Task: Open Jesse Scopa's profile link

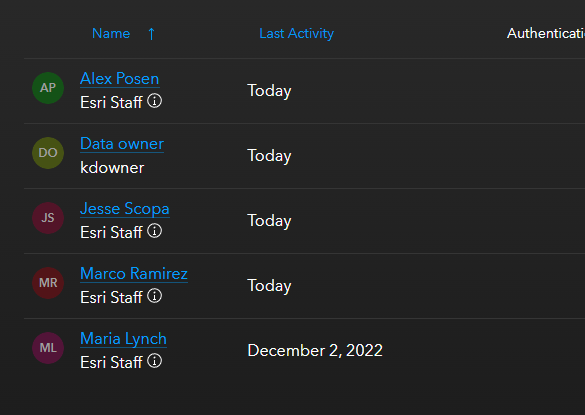Action: coord(125,209)
